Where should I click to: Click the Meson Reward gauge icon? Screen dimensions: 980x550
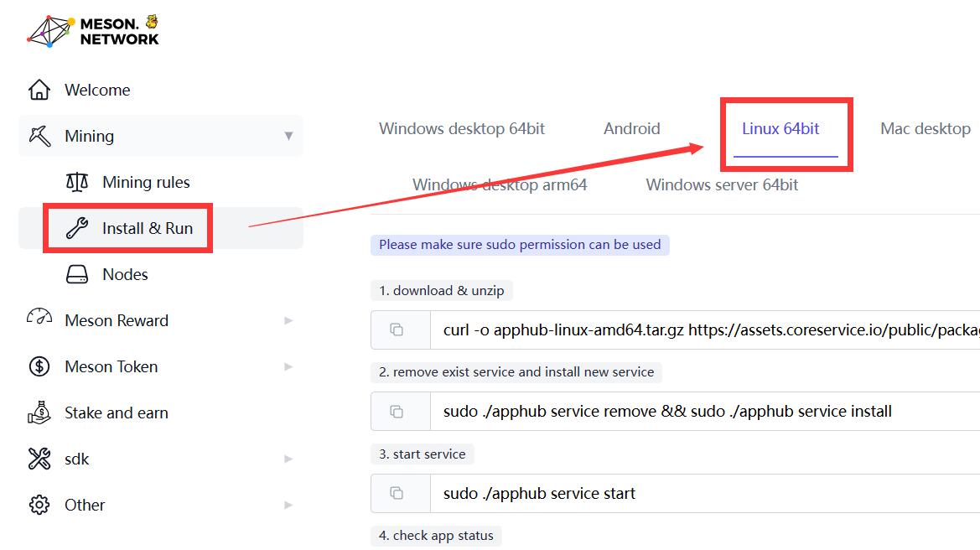[x=39, y=317]
